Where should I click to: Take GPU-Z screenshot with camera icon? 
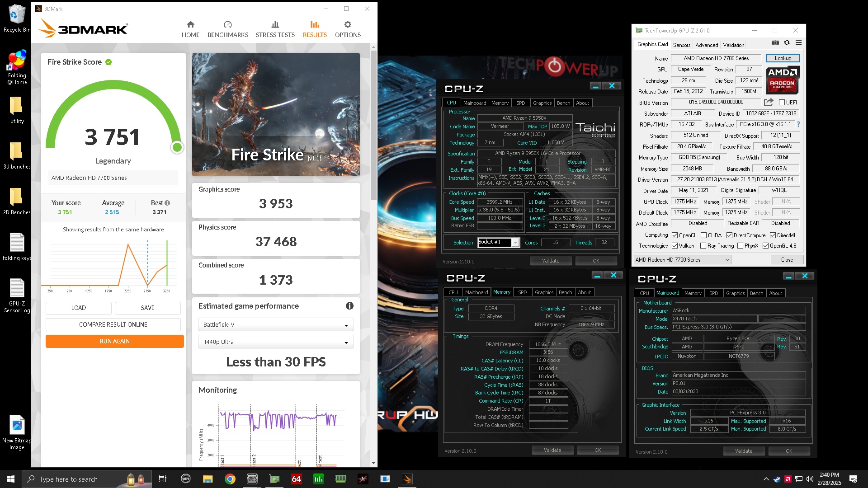(x=775, y=42)
